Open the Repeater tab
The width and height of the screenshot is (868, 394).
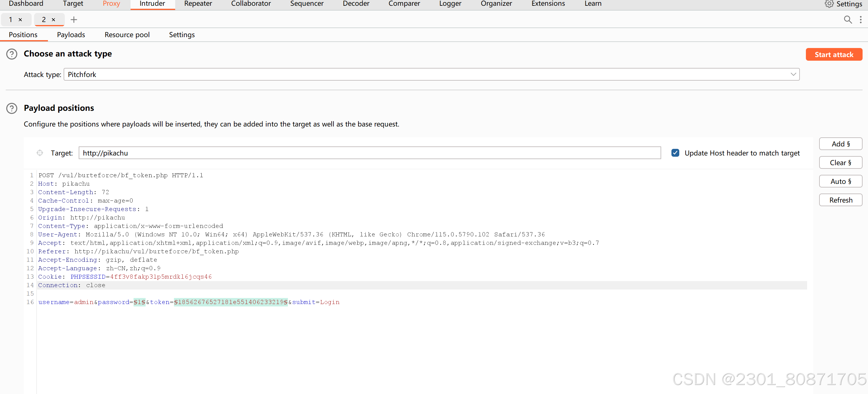[x=198, y=4]
